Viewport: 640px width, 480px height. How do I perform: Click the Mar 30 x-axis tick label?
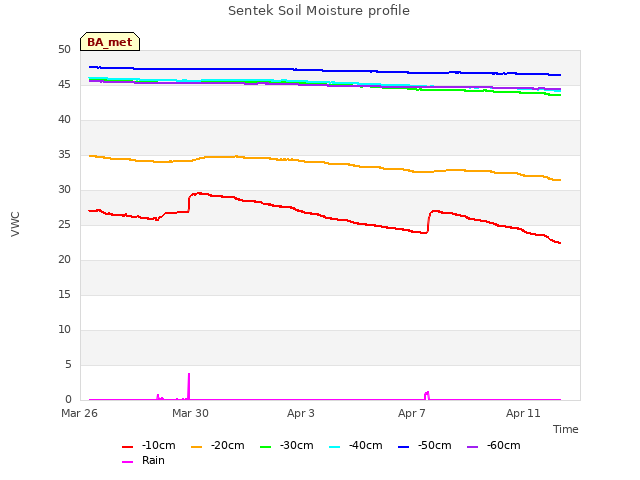190,413
